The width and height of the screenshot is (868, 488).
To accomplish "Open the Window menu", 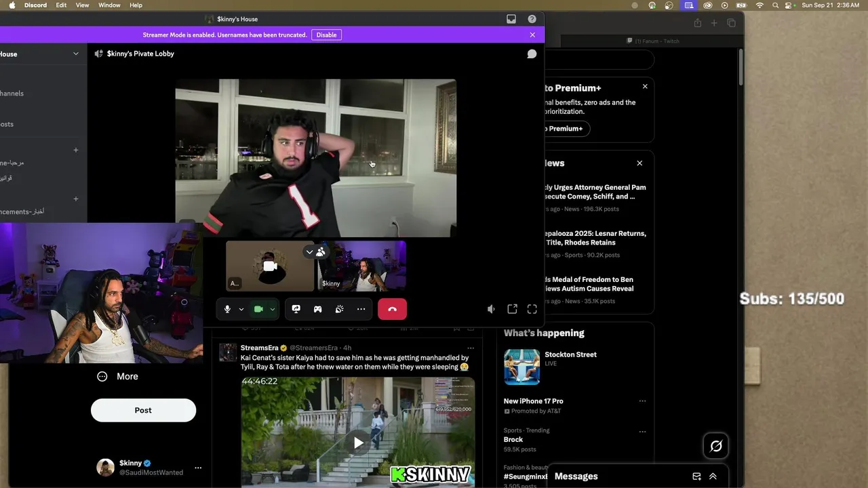I will 109,5.
